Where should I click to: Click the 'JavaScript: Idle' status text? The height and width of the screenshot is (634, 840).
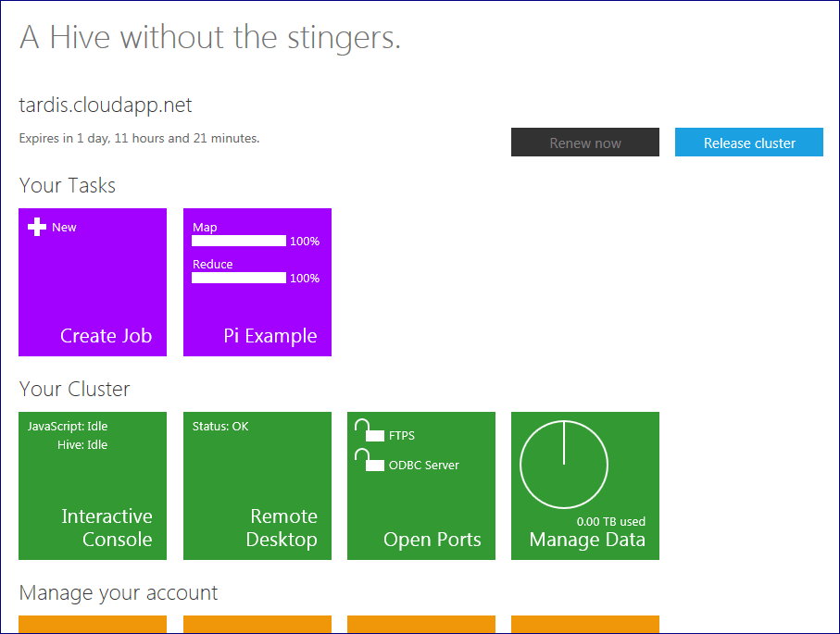coord(68,427)
